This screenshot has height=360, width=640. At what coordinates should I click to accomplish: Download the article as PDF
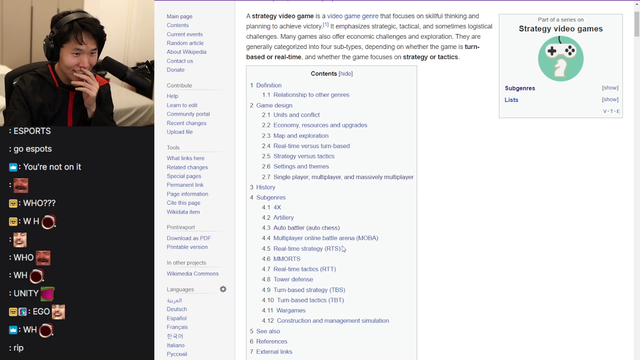[x=189, y=238]
